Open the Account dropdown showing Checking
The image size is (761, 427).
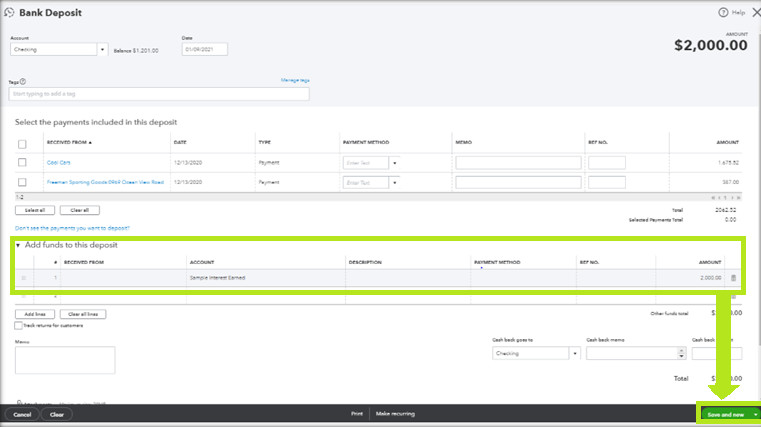(102, 49)
